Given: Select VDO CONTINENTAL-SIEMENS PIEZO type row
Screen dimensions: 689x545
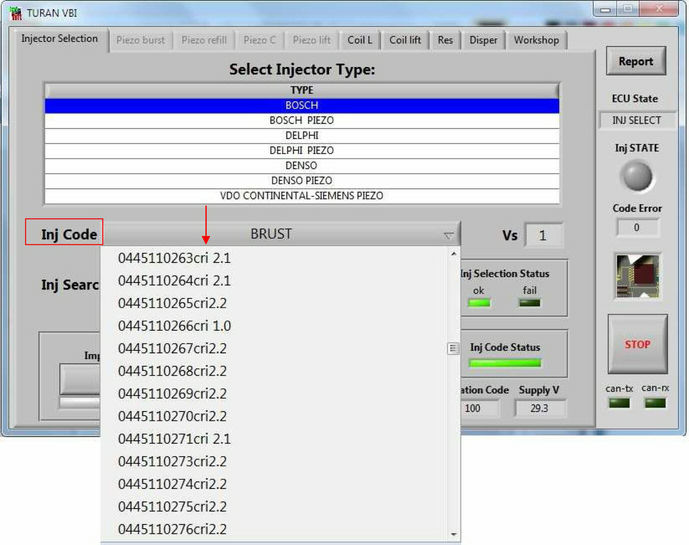Looking at the screenshot, I should pyautogui.click(x=301, y=195).
